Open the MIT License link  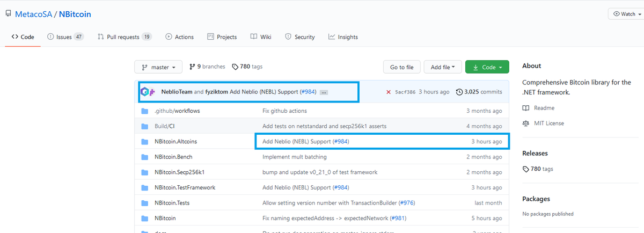point(549,123)
